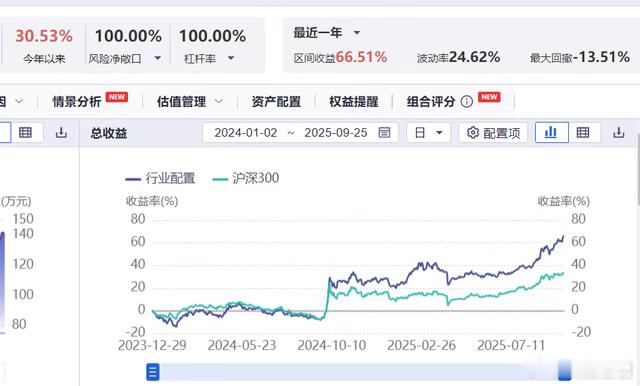Open the 情景分析 tab
The height and width of the screenshot is (386, 640).
coord(77,101)
